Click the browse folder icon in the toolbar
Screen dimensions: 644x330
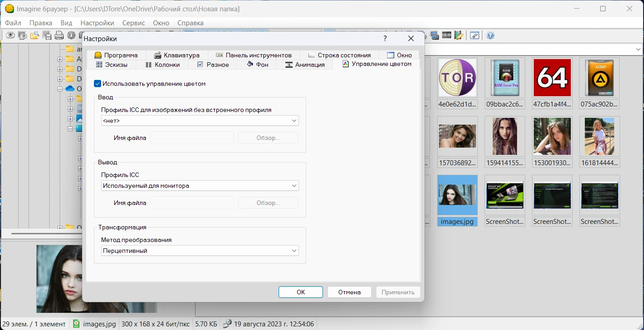[35, 36]
